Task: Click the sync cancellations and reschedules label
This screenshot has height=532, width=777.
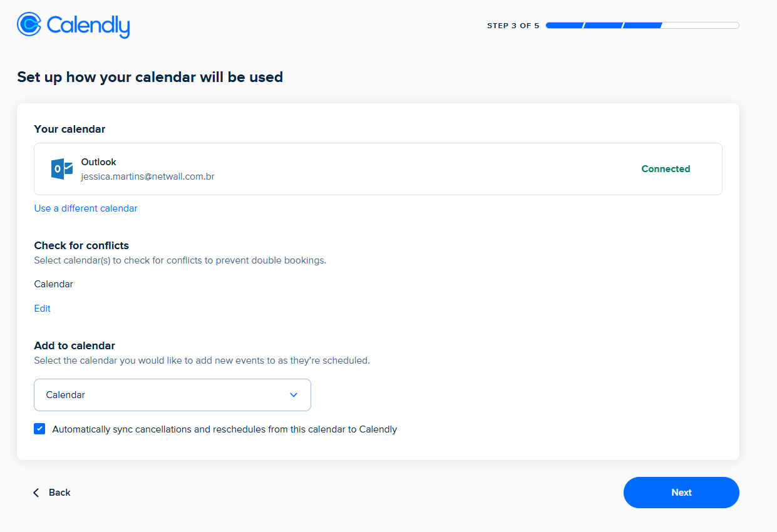Action: pyautogui.click(x=225, y=429)
